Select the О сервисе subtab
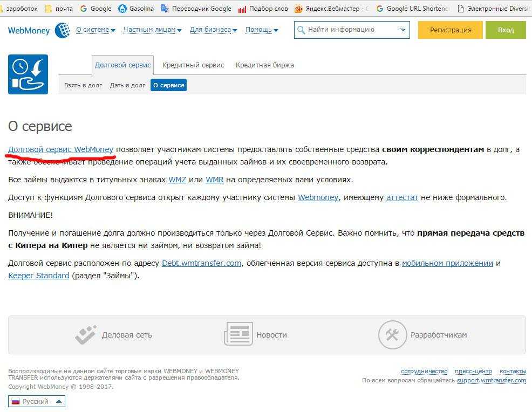 click(169, 85)
